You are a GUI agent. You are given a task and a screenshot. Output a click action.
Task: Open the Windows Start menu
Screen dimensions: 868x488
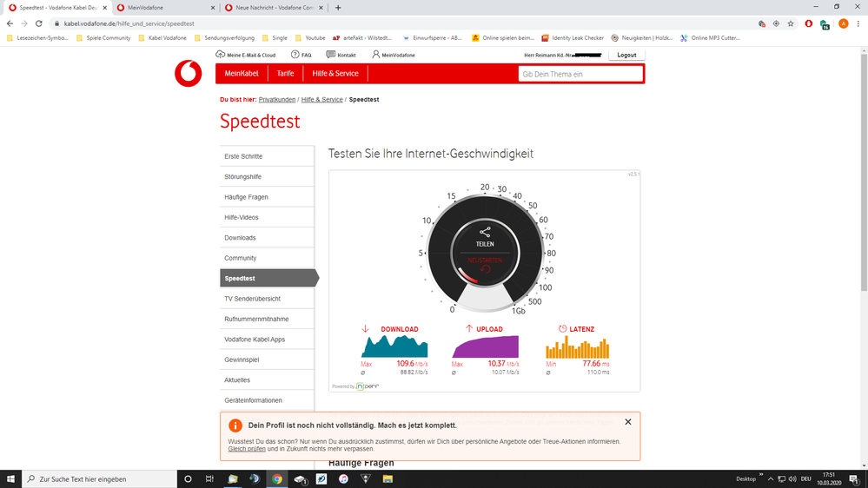click(10, 479)
